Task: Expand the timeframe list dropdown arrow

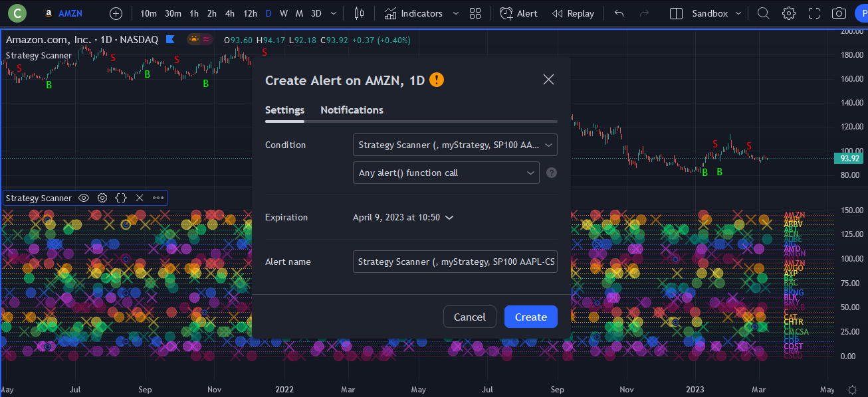Action: (x=334, y=13)
